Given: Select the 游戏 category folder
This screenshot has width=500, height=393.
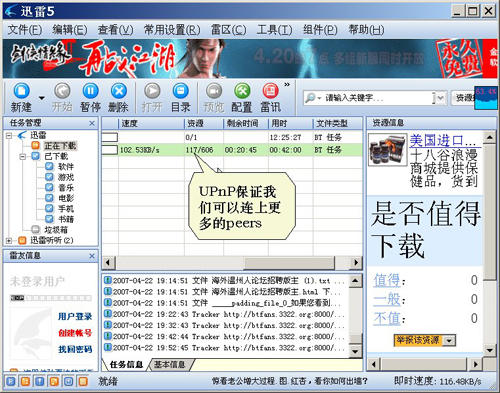Looking at the screenshot, I should point(66,177).
